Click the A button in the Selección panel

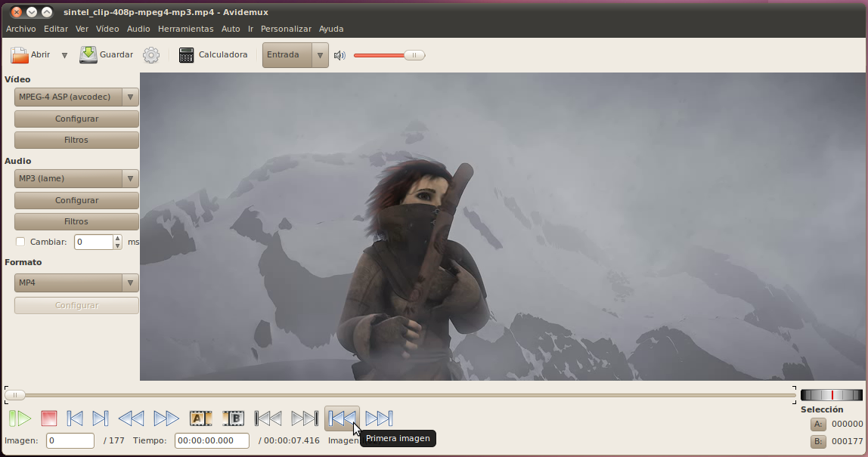(817, 425)
